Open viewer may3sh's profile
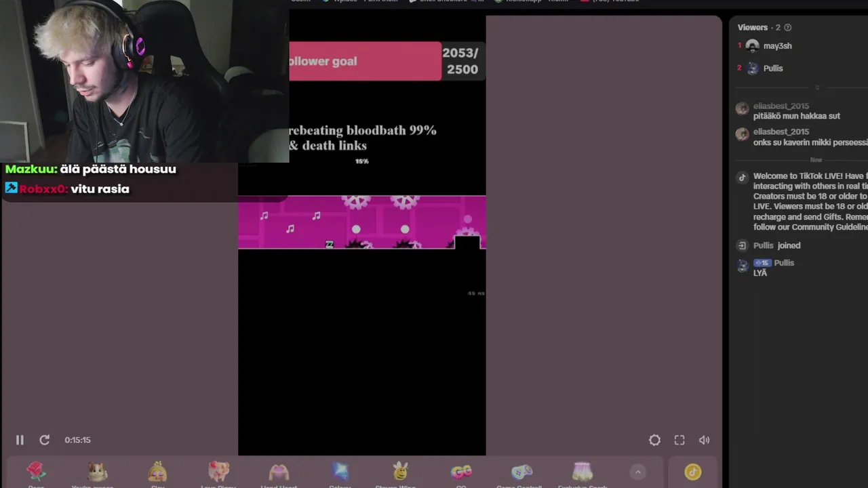868x488 pixels. 777,46
